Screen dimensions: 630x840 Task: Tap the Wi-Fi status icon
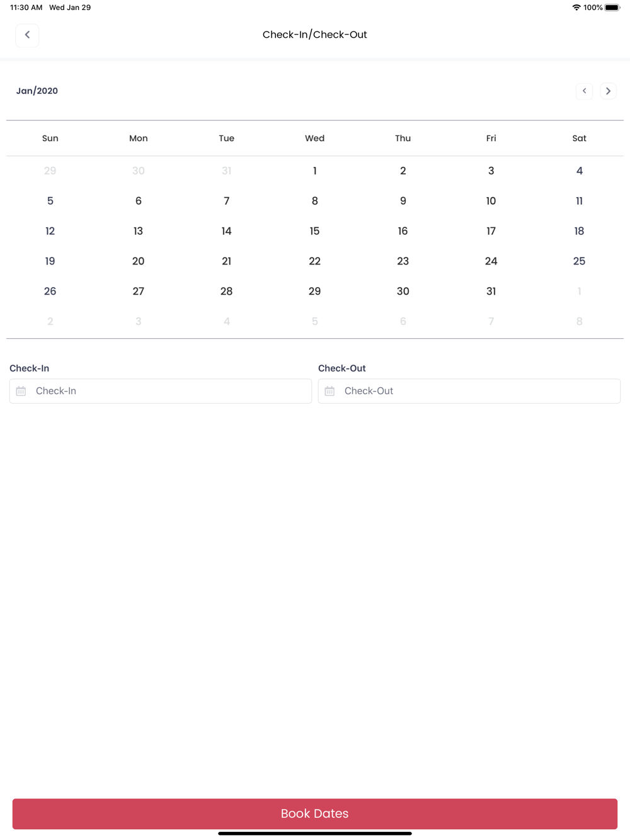point(576,8)
